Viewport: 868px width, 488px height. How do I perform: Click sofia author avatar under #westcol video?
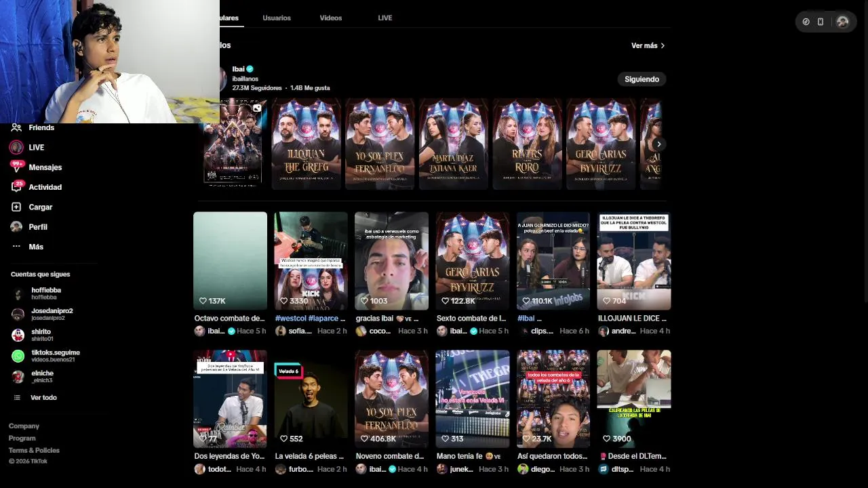280,331
